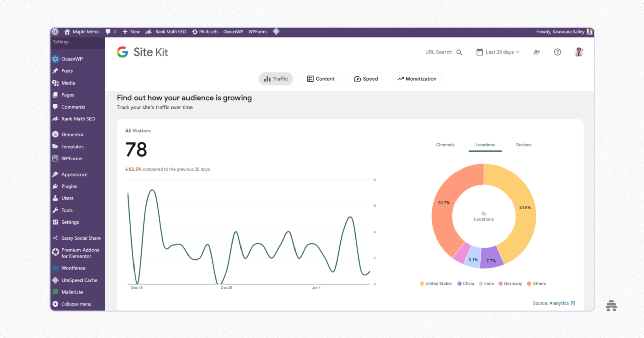Open the Analytics source link

(560, 303)
